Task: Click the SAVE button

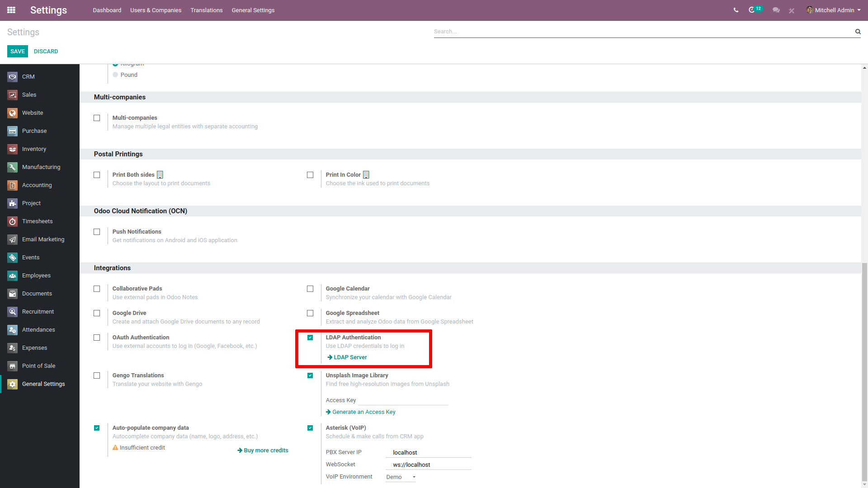Action: [17, 51]
